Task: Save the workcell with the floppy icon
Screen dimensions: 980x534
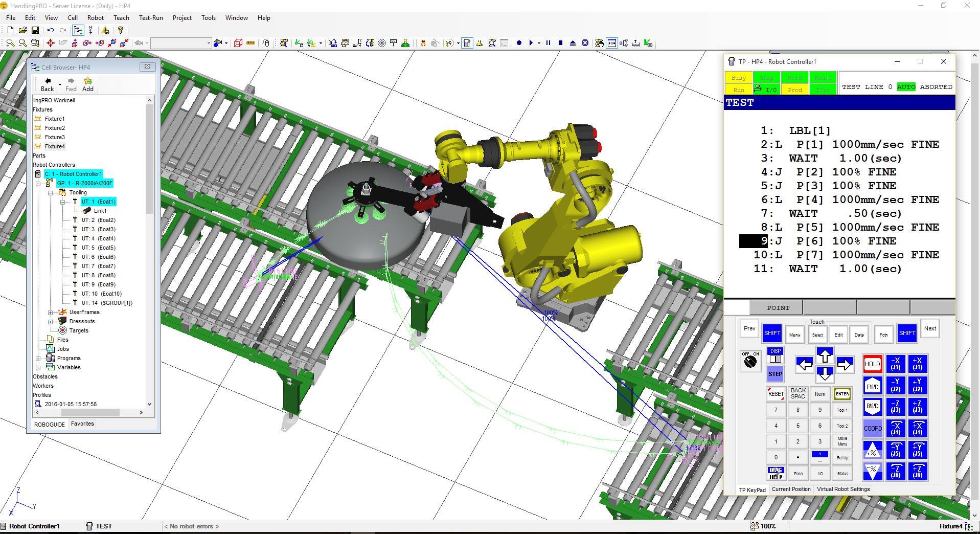Action: pos(35,30)
